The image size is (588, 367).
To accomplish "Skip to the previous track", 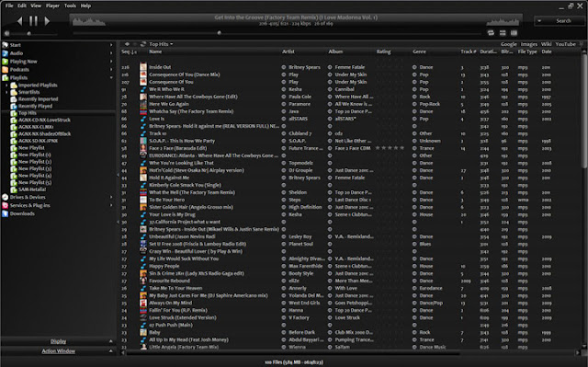I will point(19,21).
